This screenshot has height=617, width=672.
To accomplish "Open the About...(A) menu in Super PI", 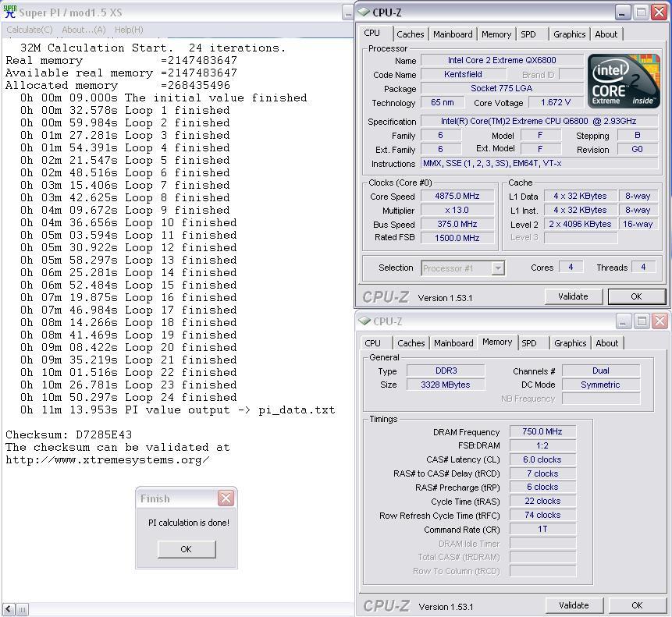I will [x=84, y=30].
